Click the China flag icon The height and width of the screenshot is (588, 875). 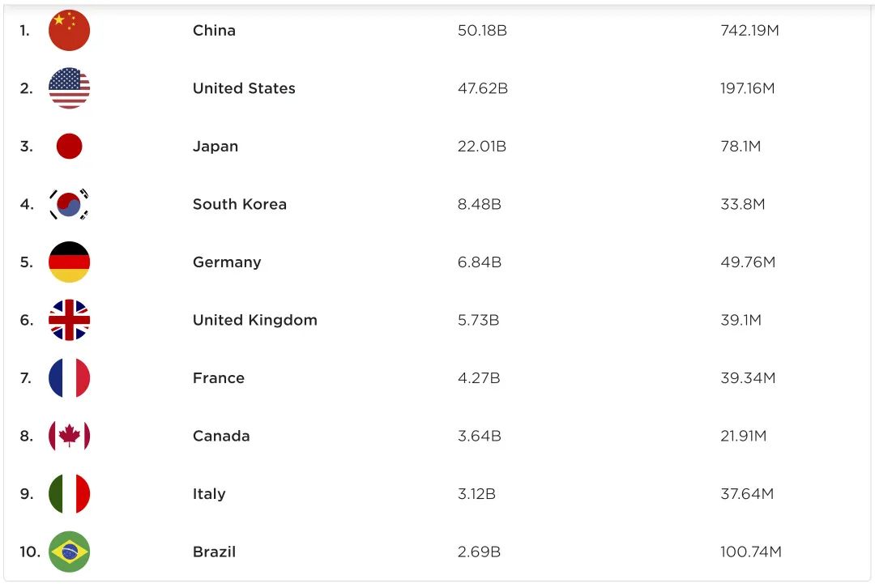click(69, 30)
